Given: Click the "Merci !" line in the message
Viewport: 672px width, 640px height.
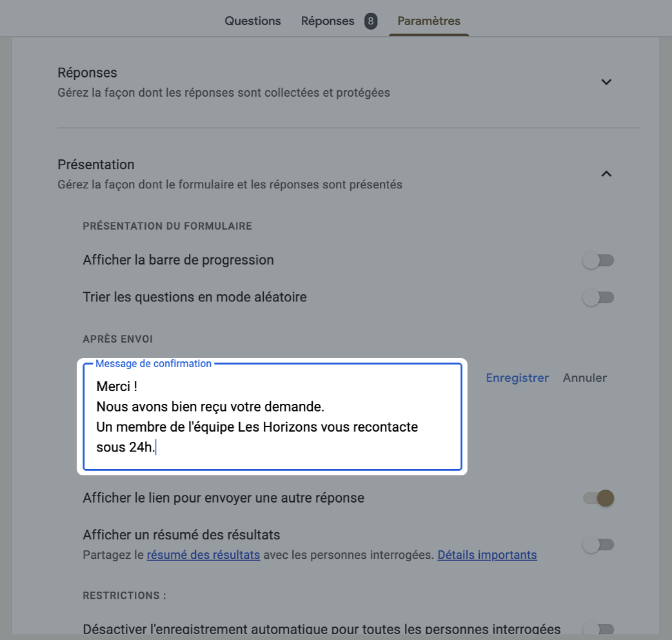Looking at the screenshot, I should pos(117,387).
